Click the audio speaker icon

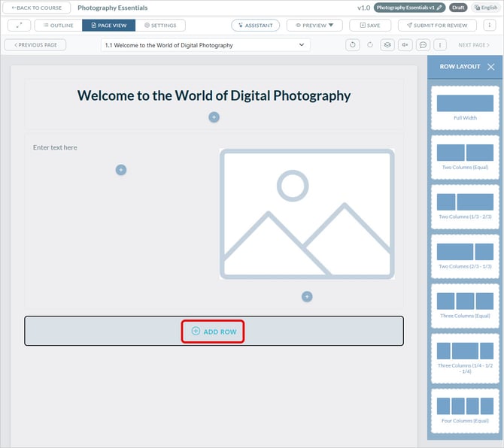(405, 45)
